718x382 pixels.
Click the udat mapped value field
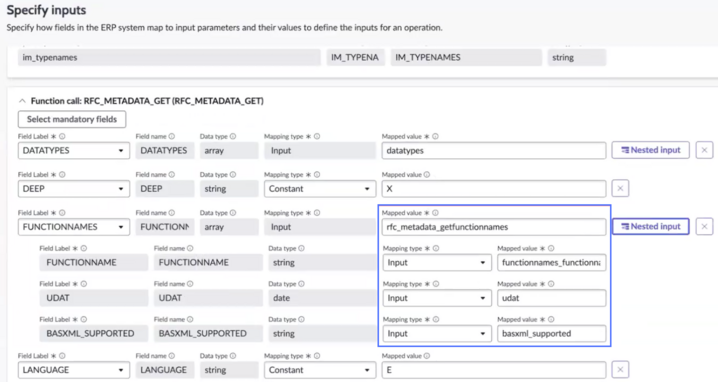pyautogui.click(x=551, y=298)
